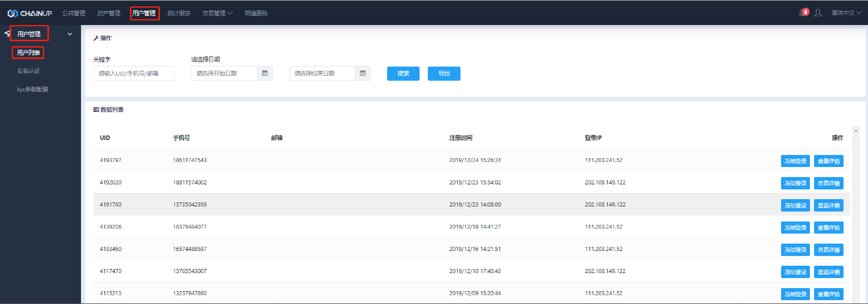
Task: Select phone number 15735042399
Action: point(190,204)
